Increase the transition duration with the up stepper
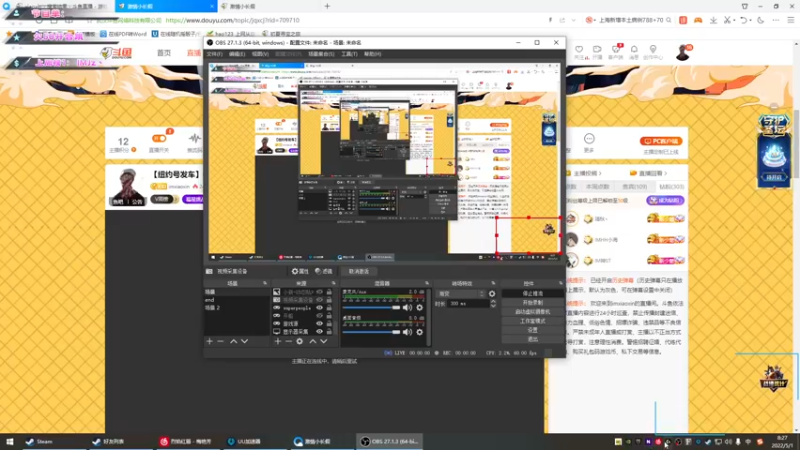 coord(493,302)
